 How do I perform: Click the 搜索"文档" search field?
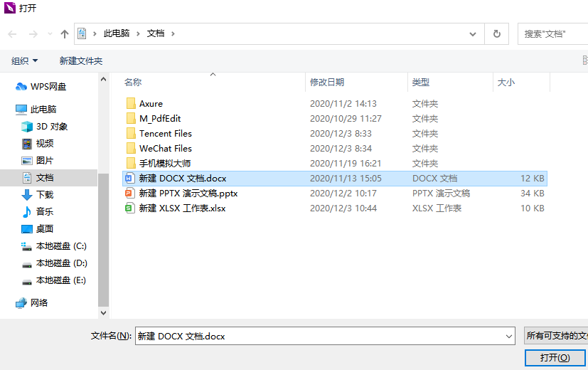(x=553, y=33)
